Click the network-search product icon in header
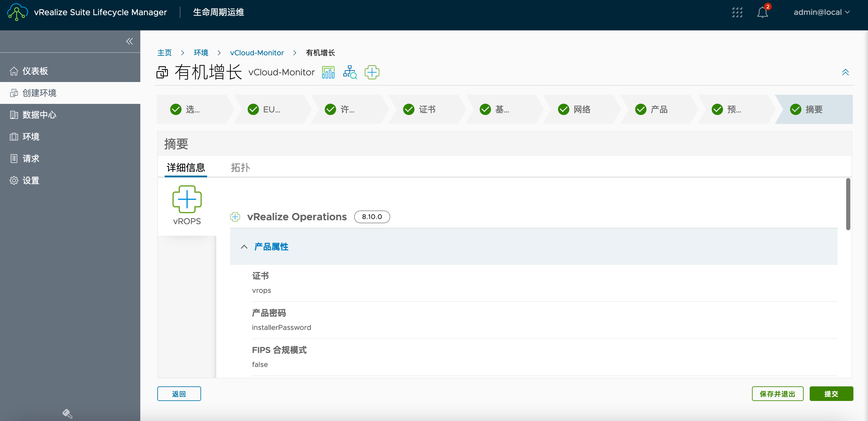The width and height of the screenshot is (868, 421). pyautogui.click(x=350, y=72)
